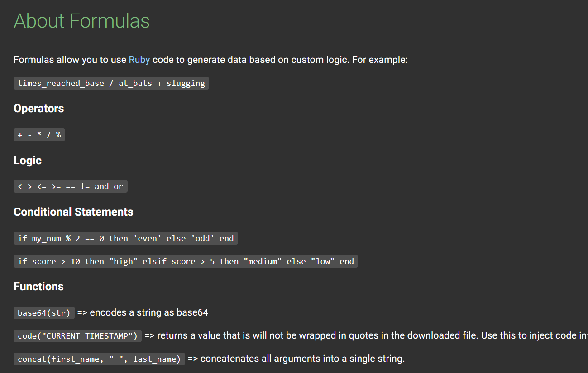This screenshot has width=588, height=373.
Task: Click the my_num even/odd conditional example
Action: pos(125,238)
